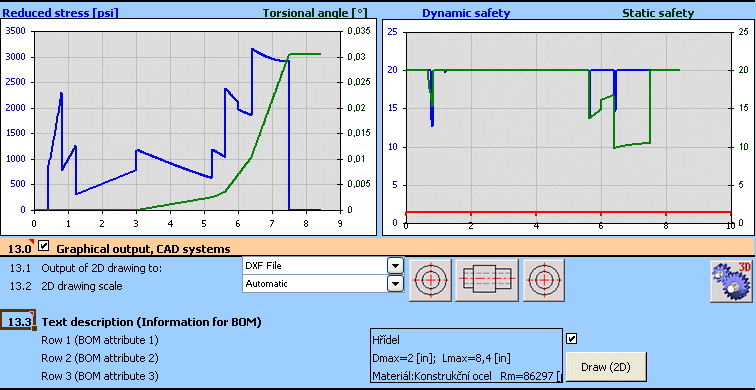
Task: Click the Dmax=2 [in] BOM row 2 field
Action: coord(466,358)
